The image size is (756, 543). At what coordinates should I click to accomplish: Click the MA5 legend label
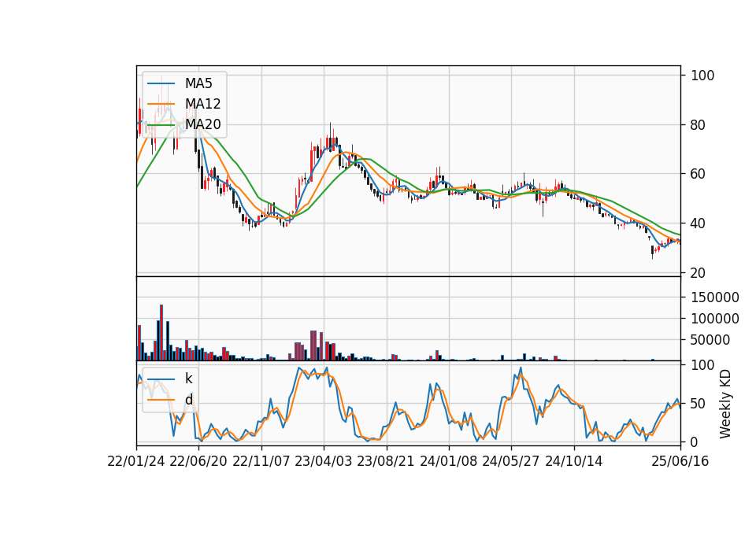click(x=198, y=83)
